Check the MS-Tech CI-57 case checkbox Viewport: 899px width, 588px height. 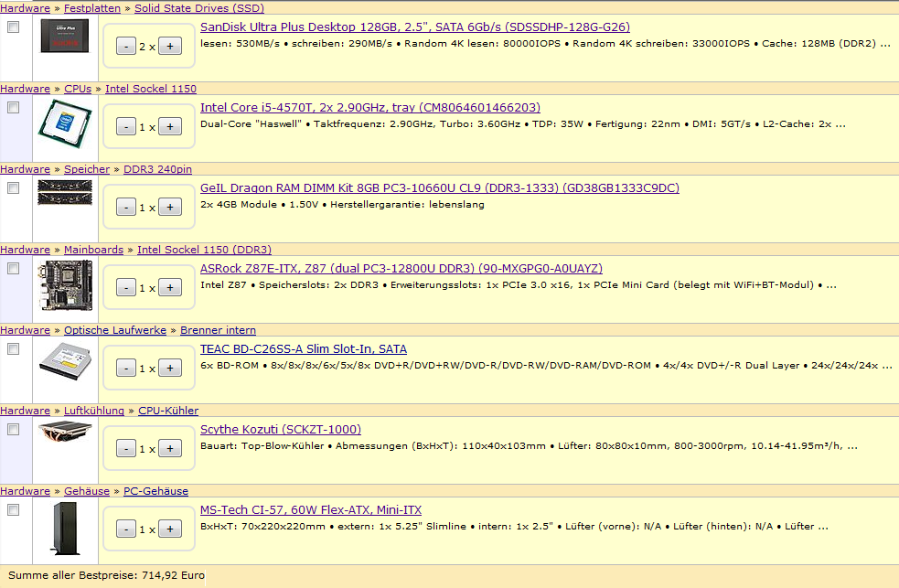pos(13,510)
